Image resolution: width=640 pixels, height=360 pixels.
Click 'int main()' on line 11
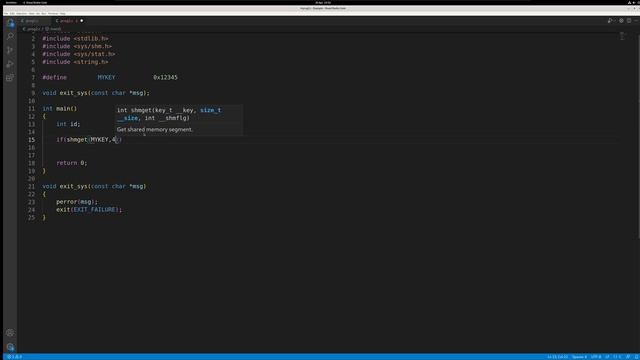tap(60, 109)
